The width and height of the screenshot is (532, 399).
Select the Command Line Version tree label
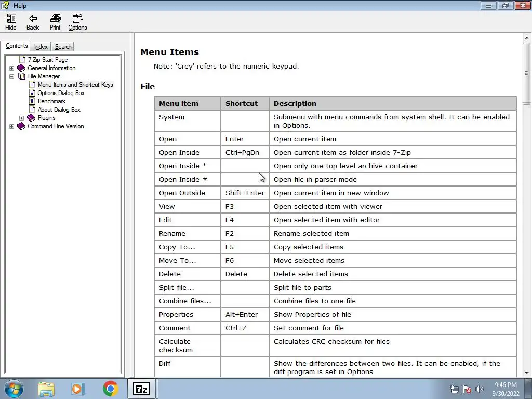click(x=56, y=126)
